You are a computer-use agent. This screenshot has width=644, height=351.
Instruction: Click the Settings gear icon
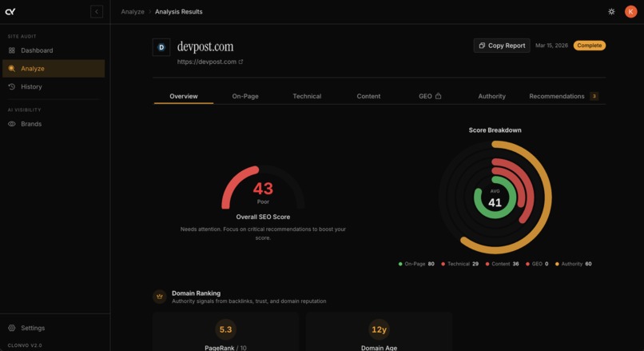tap(11, 328)
